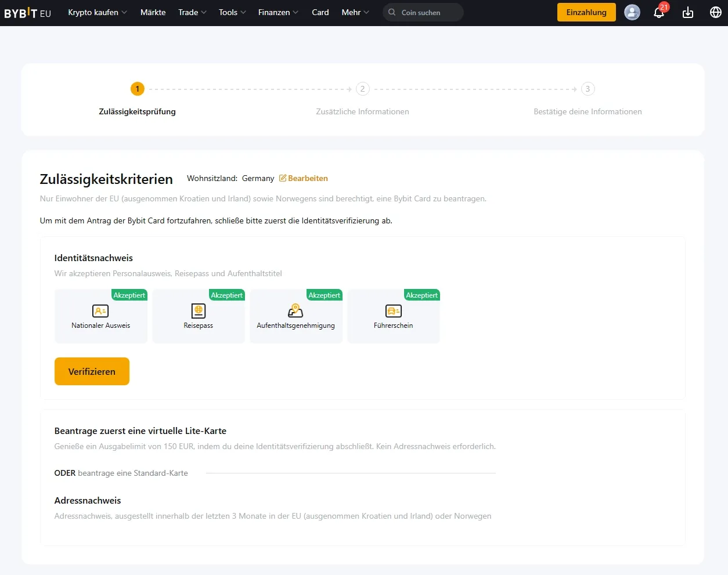Click the step 2 progress indicator

coord(362,89)
